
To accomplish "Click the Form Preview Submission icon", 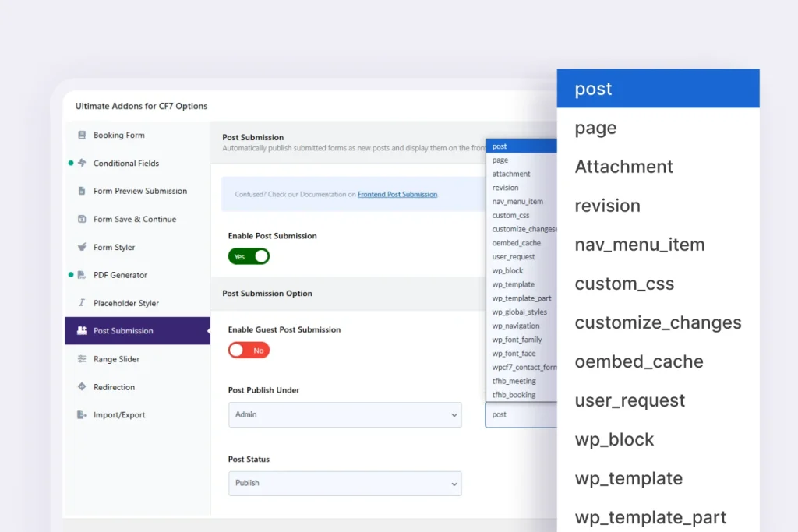I will [x=81, y=191].
